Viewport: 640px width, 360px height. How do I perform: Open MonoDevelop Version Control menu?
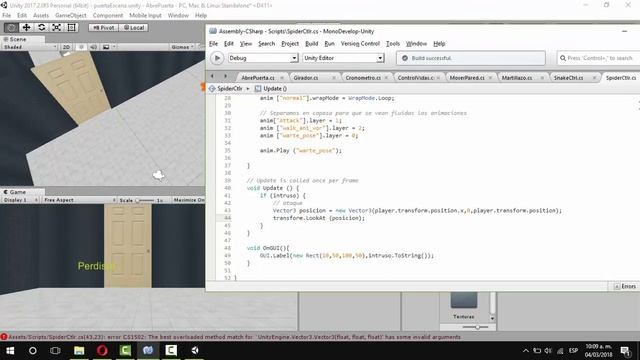[360, 44]
